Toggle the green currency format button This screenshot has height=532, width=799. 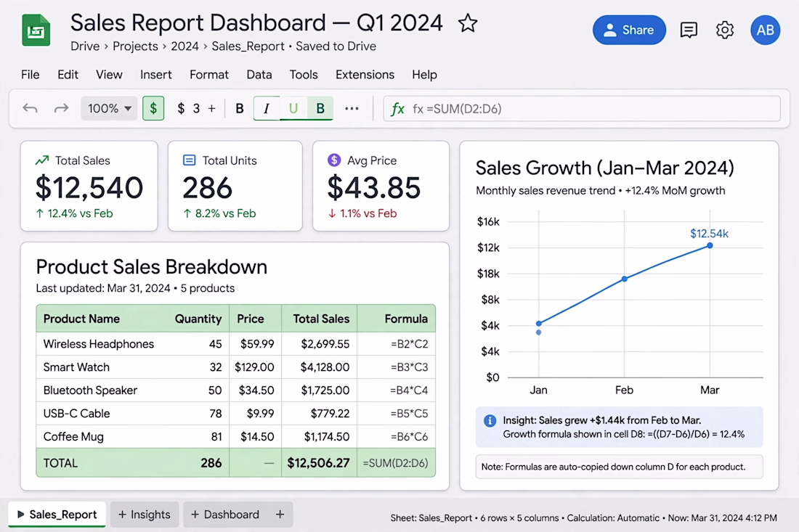click(x=153, y=108)
